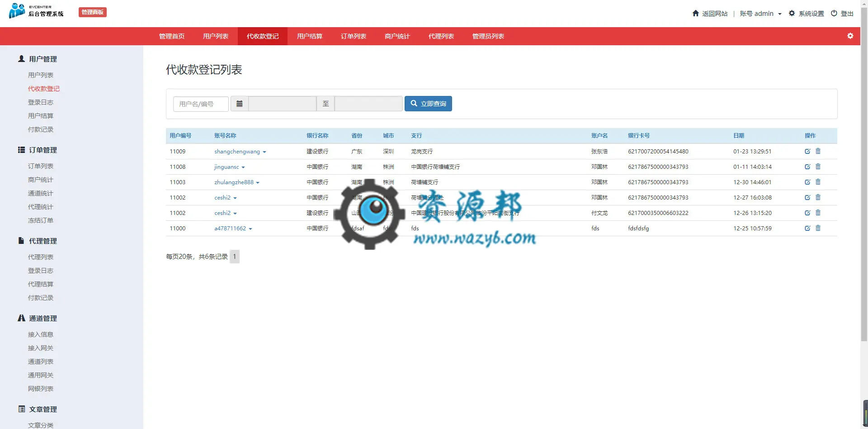Viewport: 868px width, 429px height.
Task: Expand the 账号 admin dropdown
Action: point(760,14)
